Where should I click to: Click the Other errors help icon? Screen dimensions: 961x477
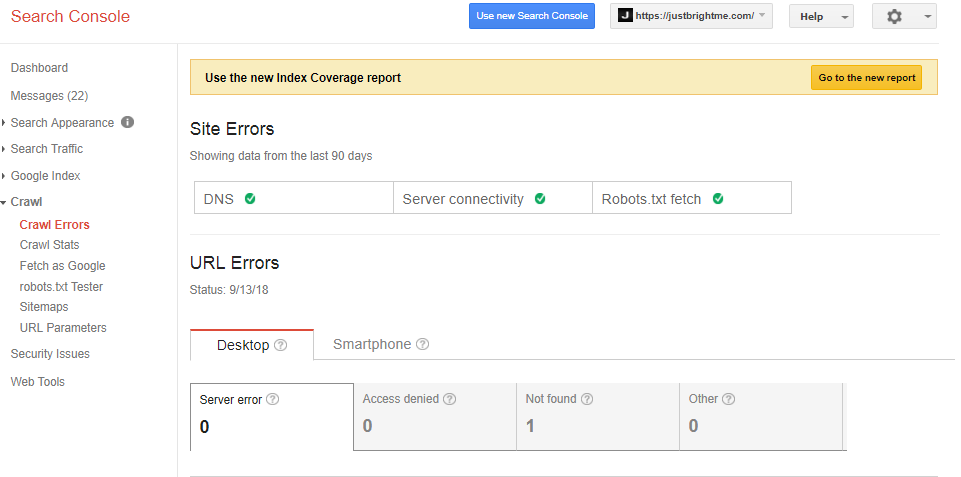[x=728, y=399]
